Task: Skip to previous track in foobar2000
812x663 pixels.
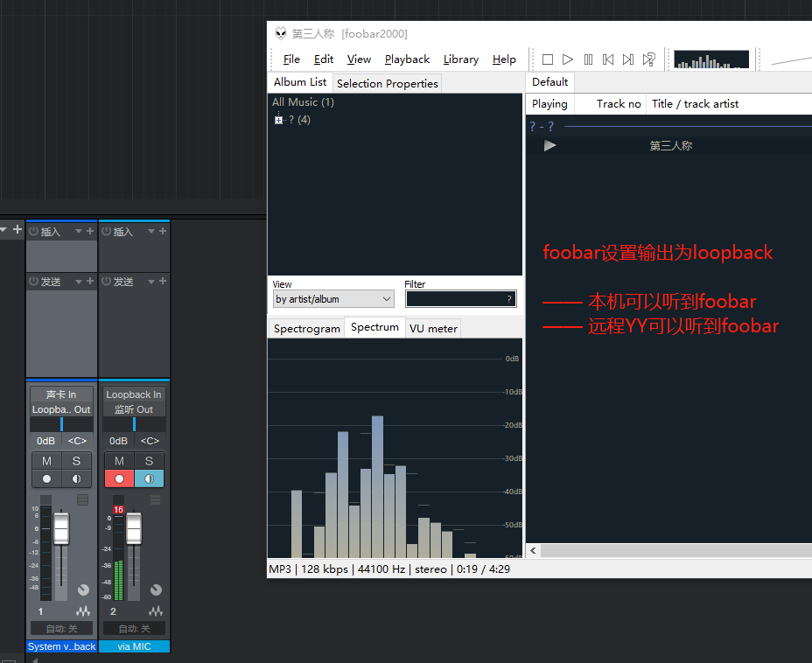Action: click(608, 59)
